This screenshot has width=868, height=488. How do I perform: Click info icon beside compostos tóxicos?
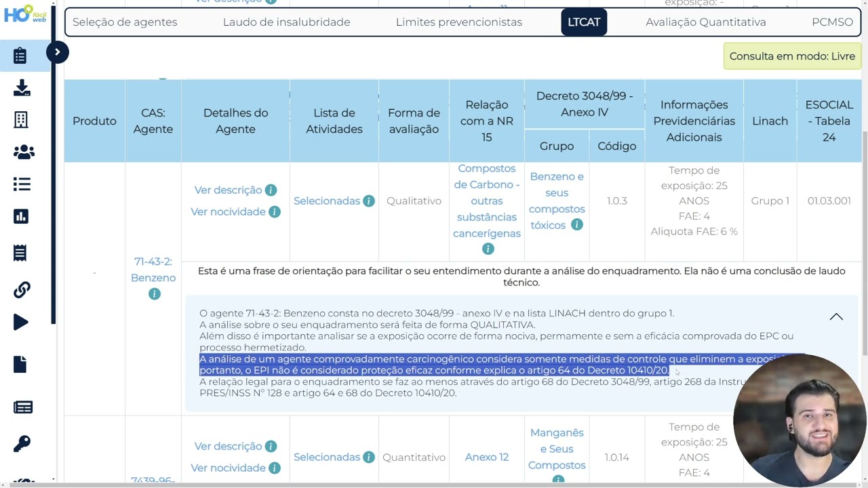(x=577, y=225)
